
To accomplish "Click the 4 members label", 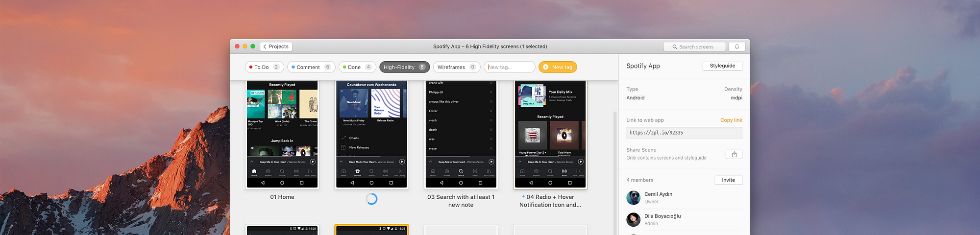I will coord(640,180).
